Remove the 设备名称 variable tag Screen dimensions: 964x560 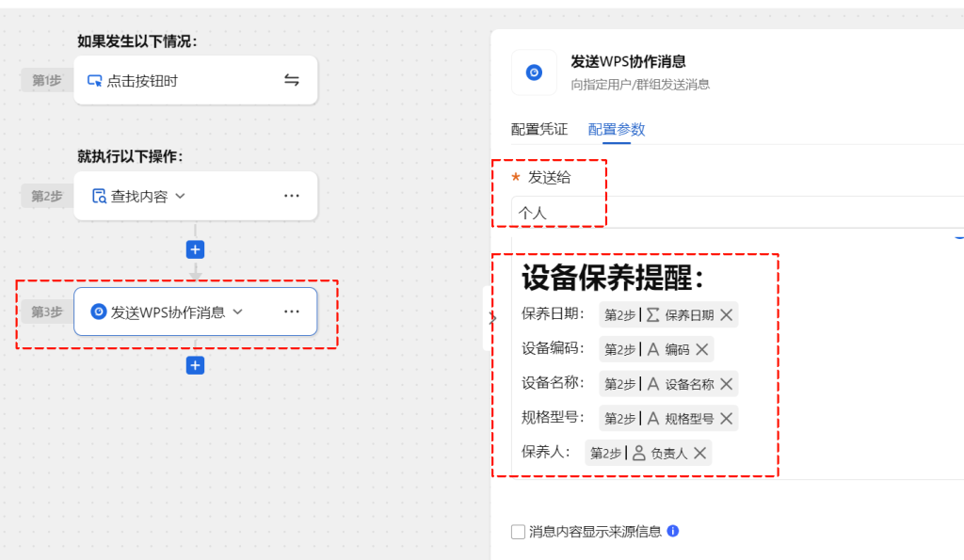tap(726, 384)
